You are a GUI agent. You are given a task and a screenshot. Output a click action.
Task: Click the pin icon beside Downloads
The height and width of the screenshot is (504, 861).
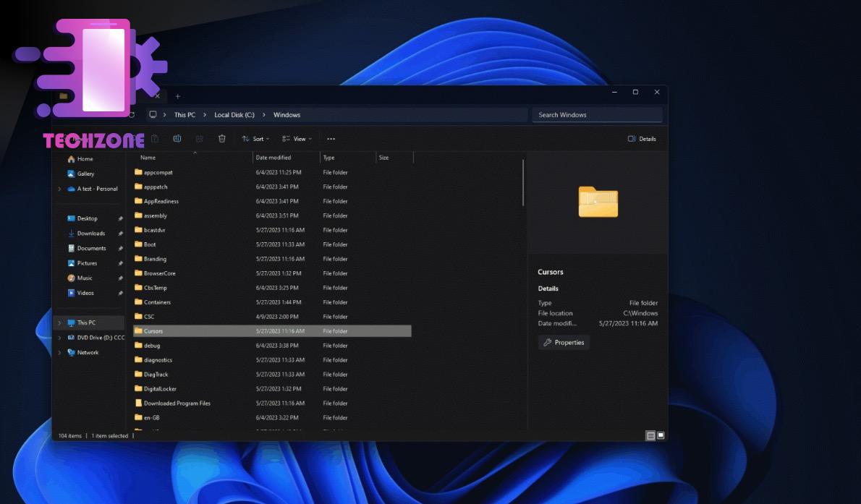(x=120, y=234)
